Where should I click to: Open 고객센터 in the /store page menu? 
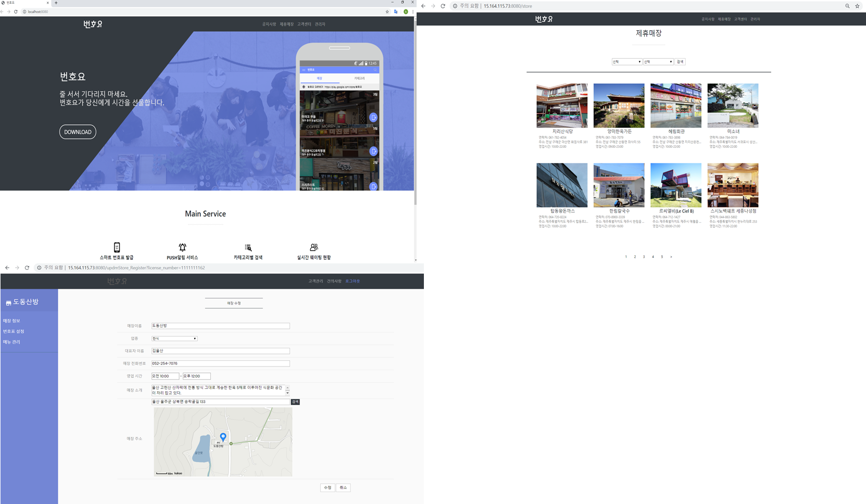tap(741, 19)
